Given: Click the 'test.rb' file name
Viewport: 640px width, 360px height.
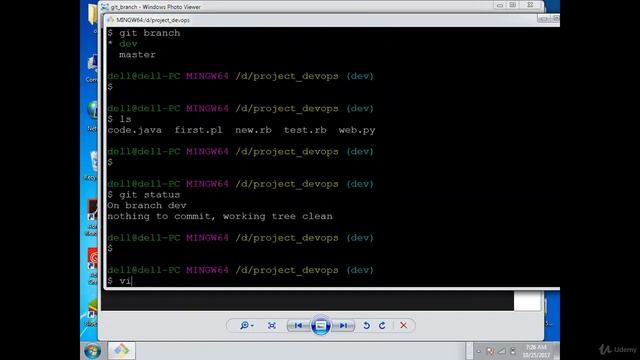Looking at the screenshot, I should [x=305, y=130].
